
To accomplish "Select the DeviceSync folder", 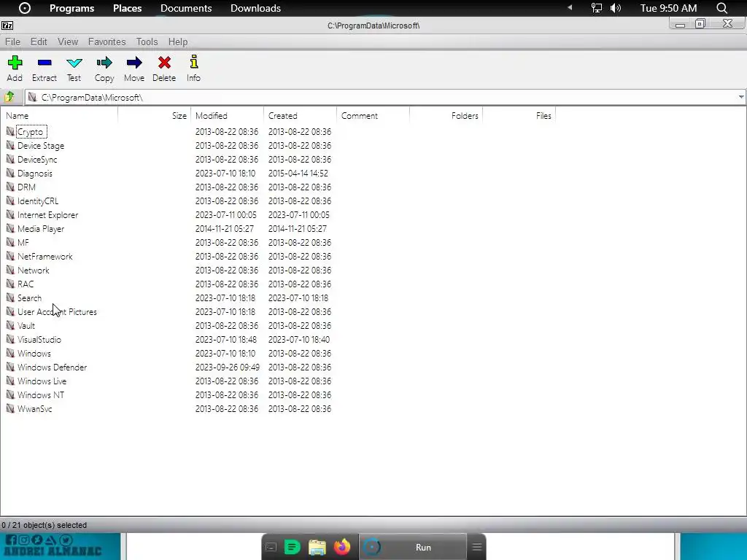I will point(37,160).
